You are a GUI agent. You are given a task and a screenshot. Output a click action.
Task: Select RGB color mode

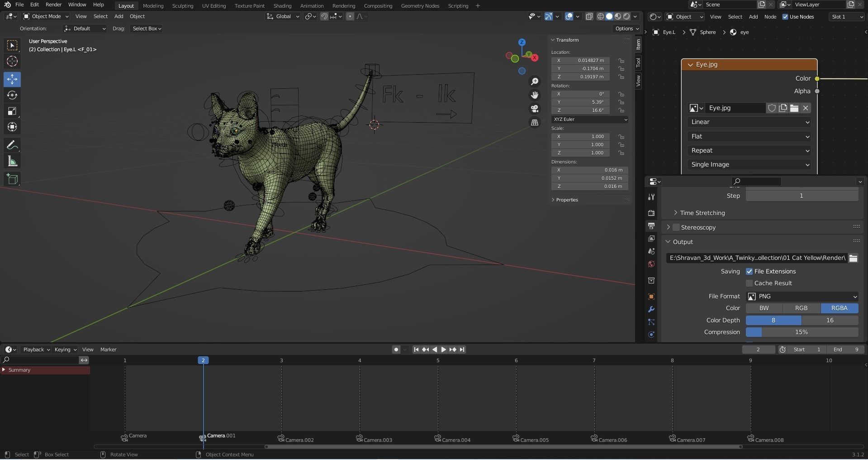pos(801,308)
